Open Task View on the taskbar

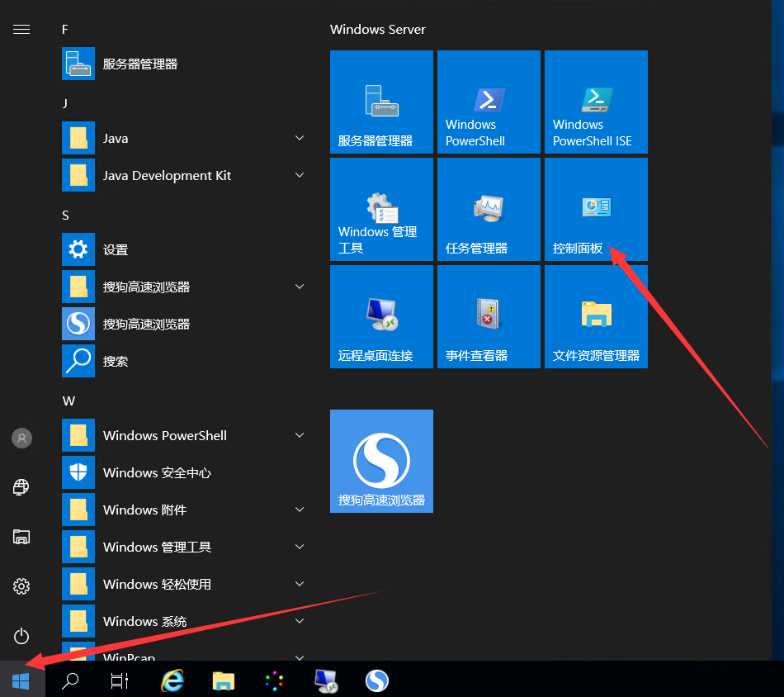[120, 681]
